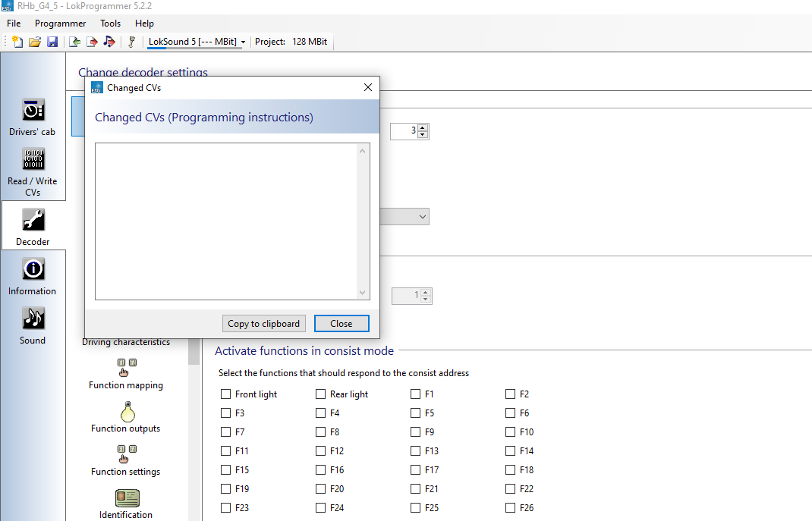
Task: Open the Read / Write CVs section
Action: coord(32,172)
